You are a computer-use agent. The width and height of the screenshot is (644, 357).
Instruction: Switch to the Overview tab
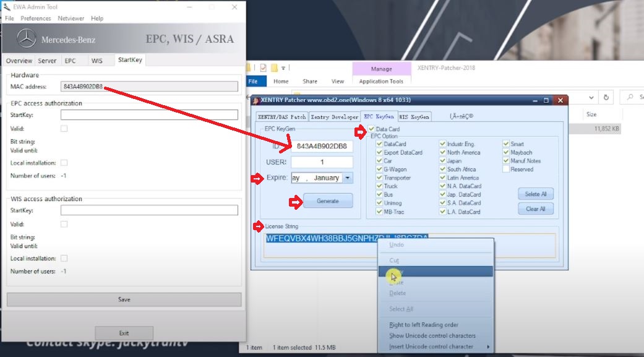point(19,61)
